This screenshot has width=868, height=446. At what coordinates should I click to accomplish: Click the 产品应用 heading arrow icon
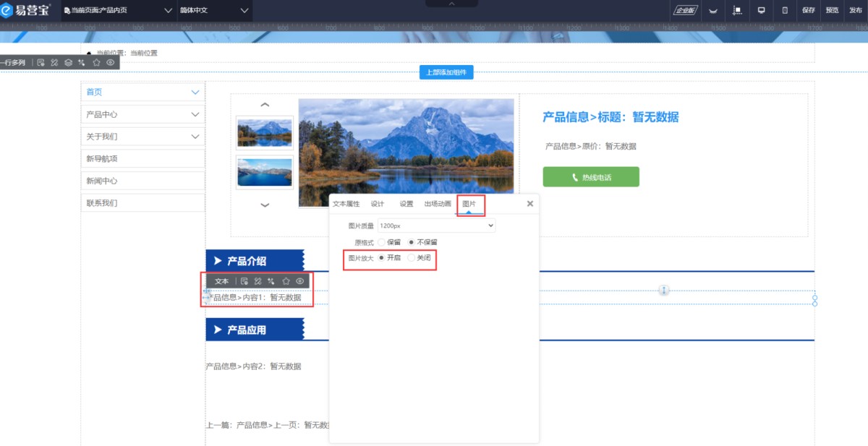(217, 330)
